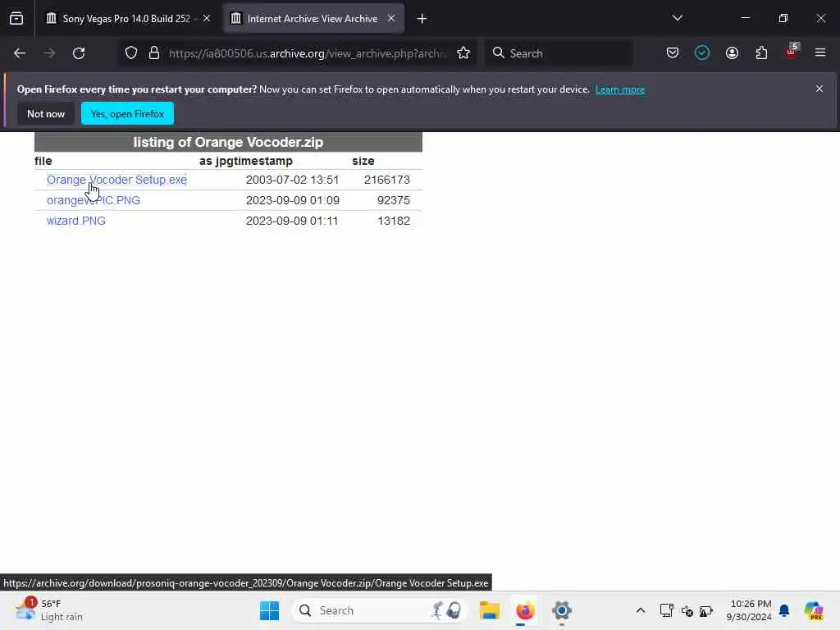Viewport: 840px width, 630px height.
Task: Open the Settings gear on taskbar
Action: pos(561,610)
